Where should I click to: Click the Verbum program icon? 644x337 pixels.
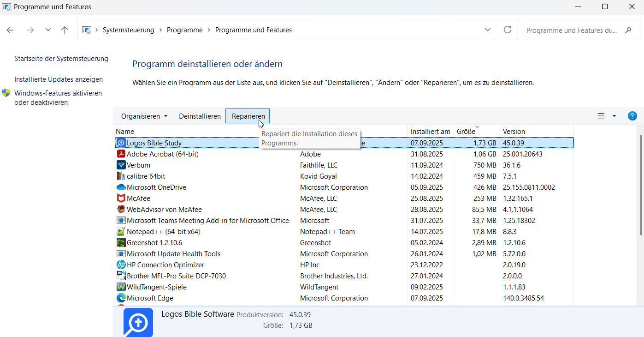tap(121, 165)
